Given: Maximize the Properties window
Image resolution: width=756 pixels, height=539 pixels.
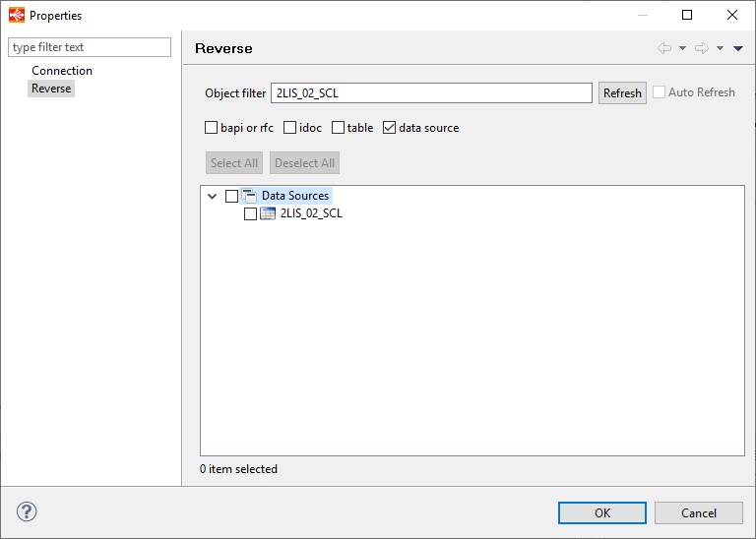Looking at the screenshot, I should tap(687, 15).
